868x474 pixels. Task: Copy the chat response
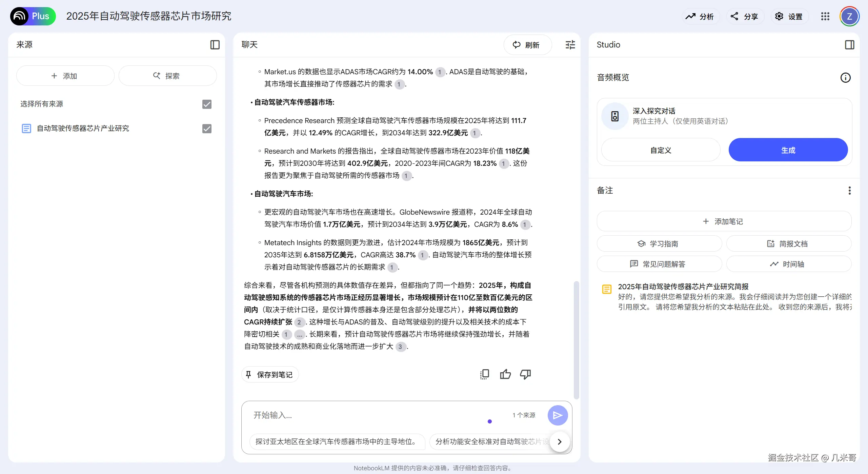tap(484, 374)
